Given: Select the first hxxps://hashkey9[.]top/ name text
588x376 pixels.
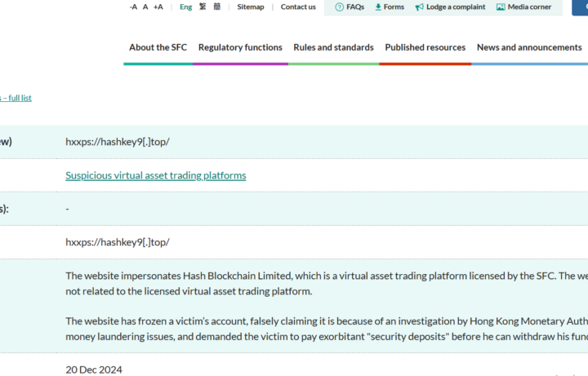Looking at the screenshot, I should click(118, 142).
